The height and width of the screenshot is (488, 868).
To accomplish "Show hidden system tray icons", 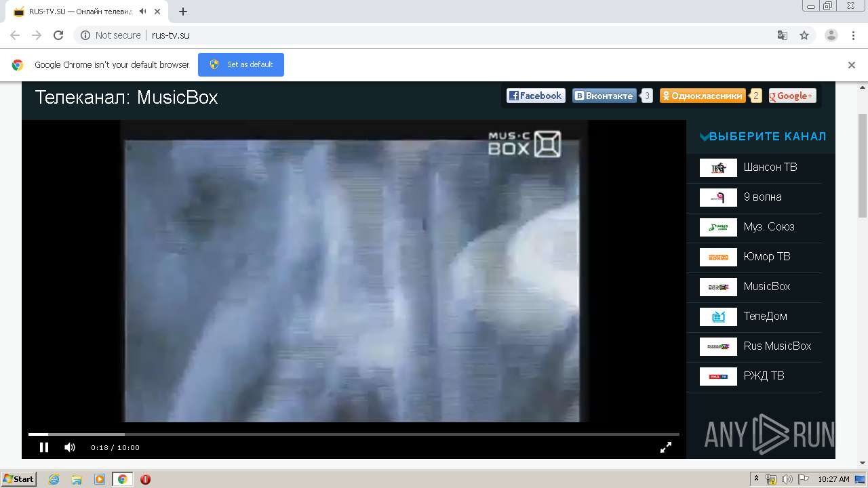I will tap(756, 479).
